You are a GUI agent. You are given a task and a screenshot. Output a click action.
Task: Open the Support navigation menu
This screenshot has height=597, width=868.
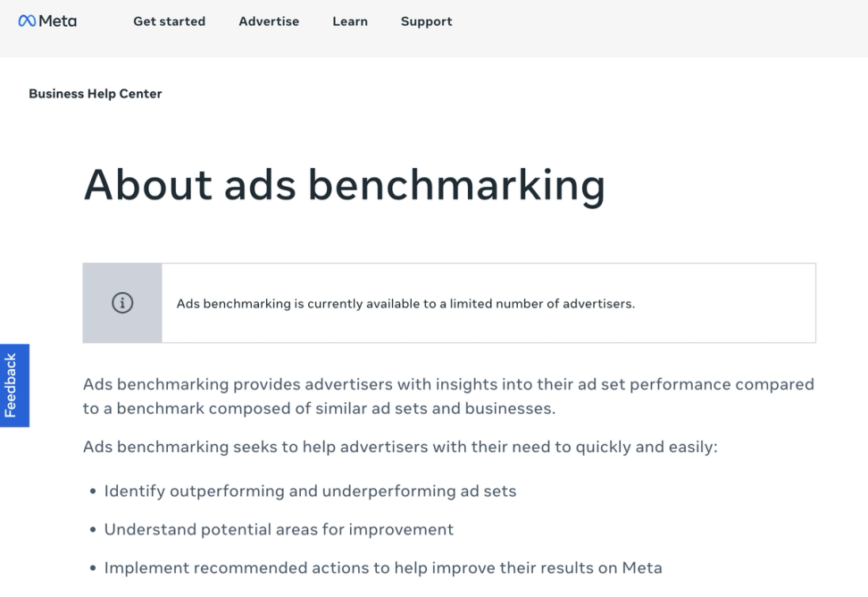tap(426, 21)
